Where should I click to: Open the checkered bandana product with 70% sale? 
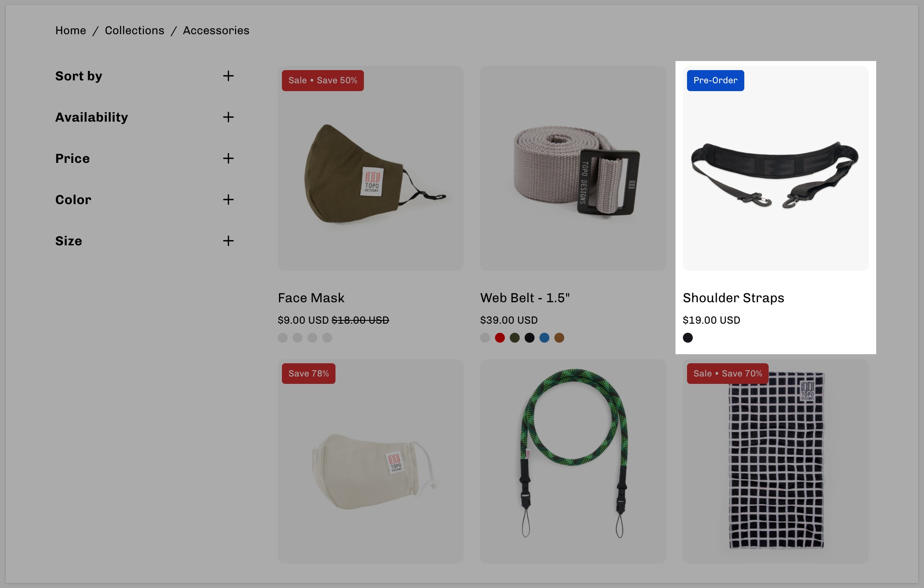[x=776, y=461]
